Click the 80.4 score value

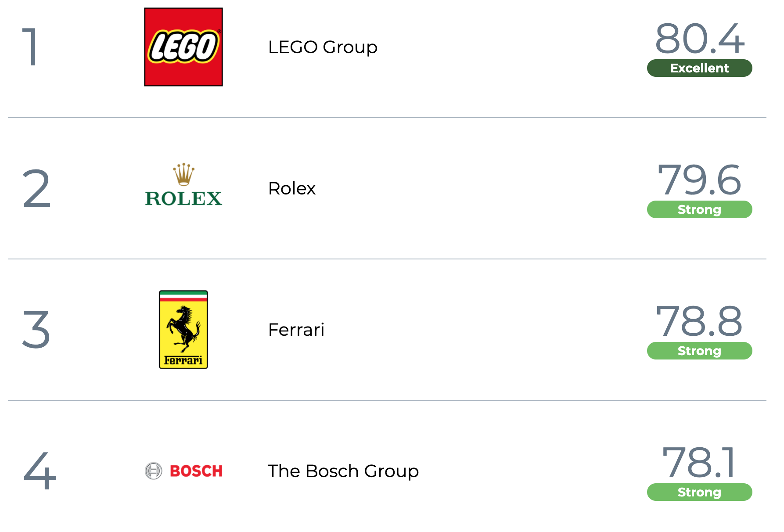point(700,39)
